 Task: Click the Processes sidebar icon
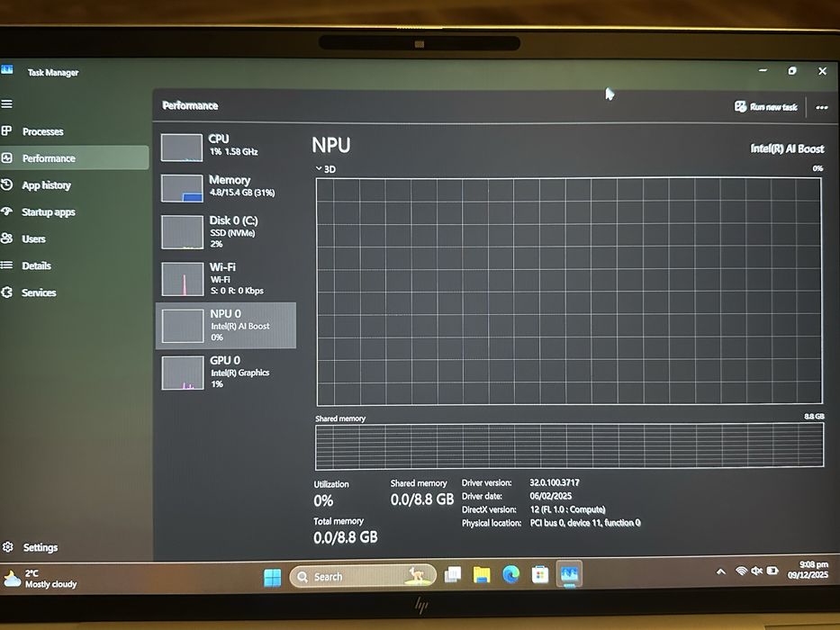click(6, 130)
